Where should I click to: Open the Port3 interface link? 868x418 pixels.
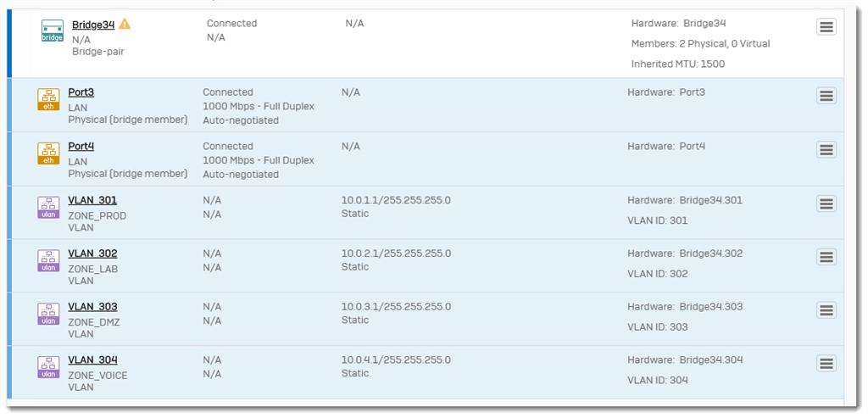[81, 92]
